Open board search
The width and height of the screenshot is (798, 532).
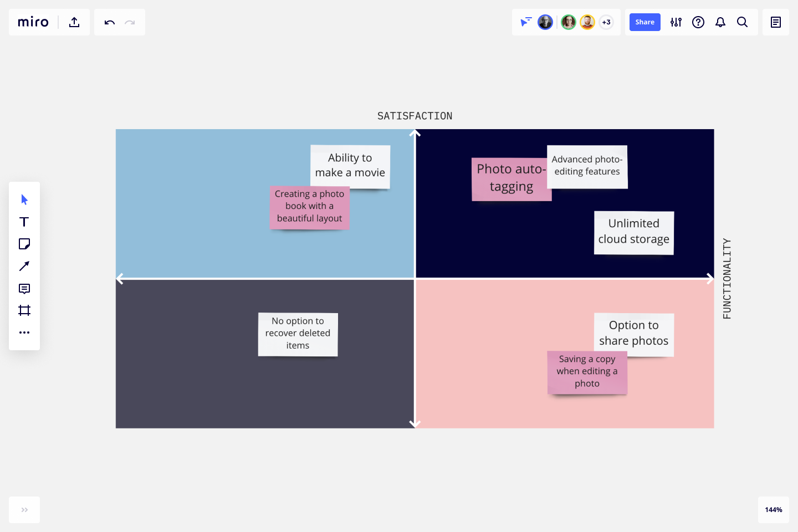(743, 22)
